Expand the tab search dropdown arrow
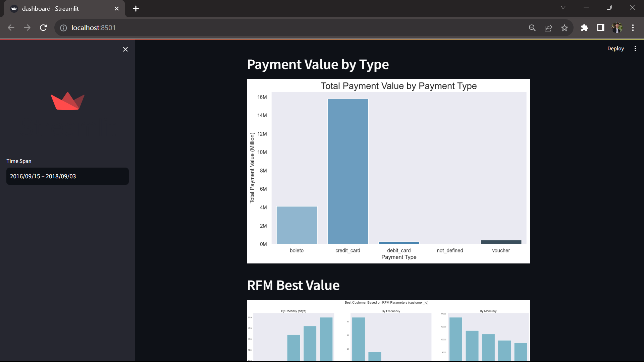The image size is (644, 362). coord(563,7)
